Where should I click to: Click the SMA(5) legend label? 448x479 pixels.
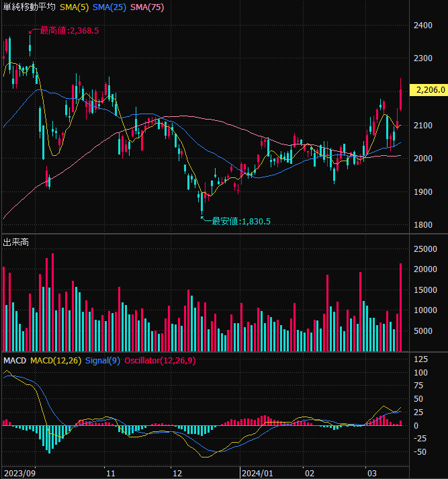74,7
